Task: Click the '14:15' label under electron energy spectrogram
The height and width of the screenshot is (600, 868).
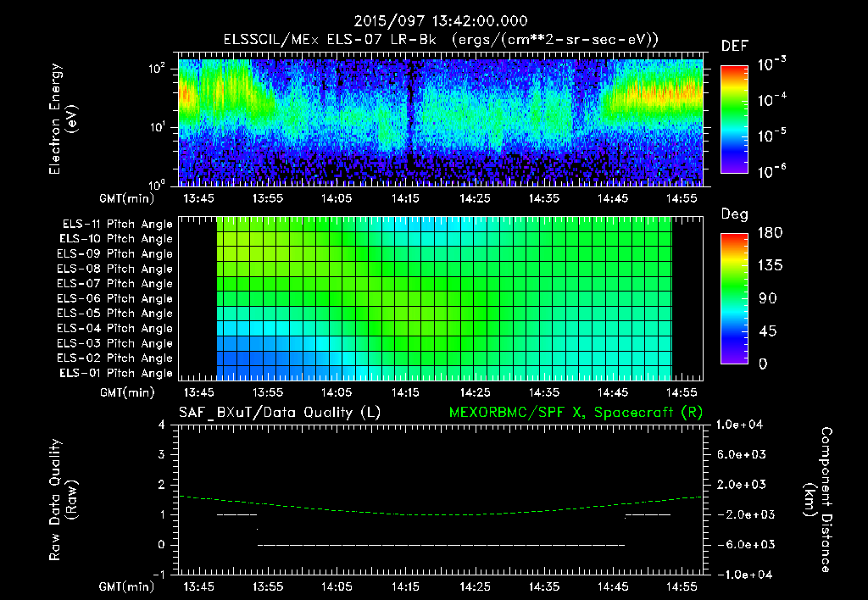Action: coord(406,198)
